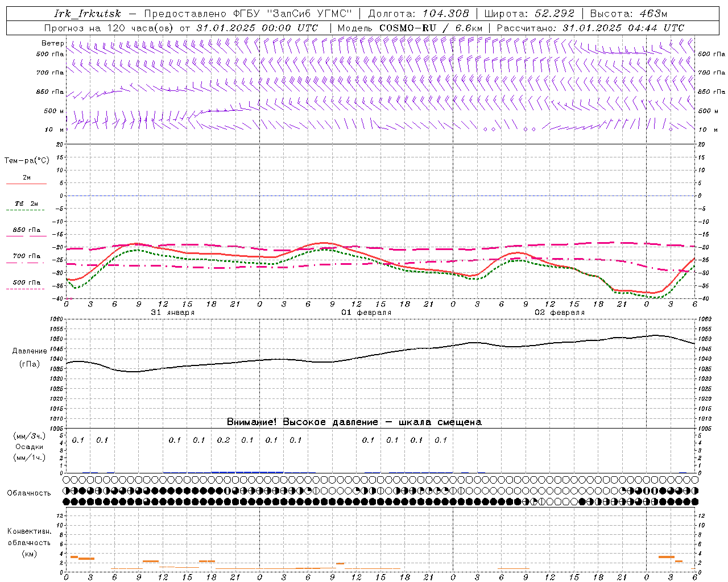Click the 10 м wind level label at left
The image size is (728, 582).
(x=55, y=130)
